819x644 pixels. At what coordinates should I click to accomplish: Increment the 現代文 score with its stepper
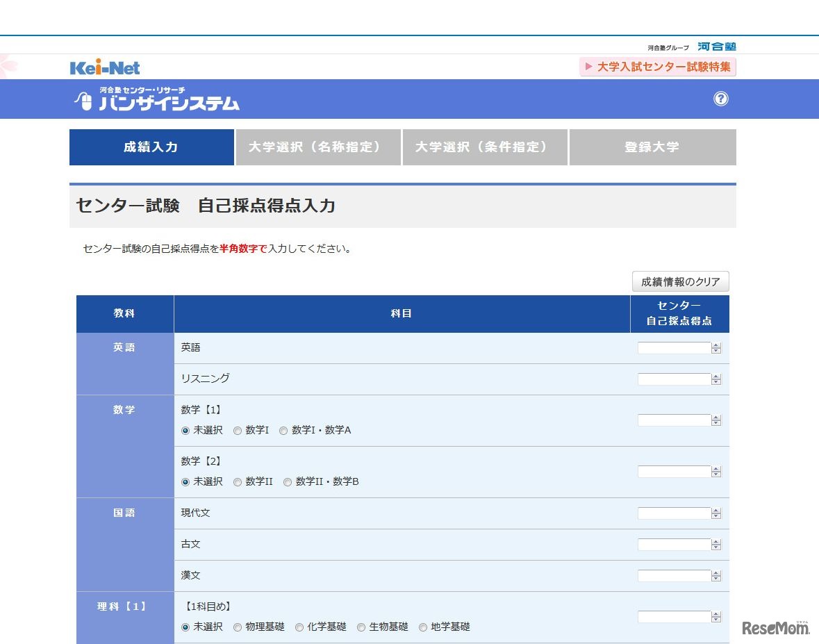coord(715,510)
